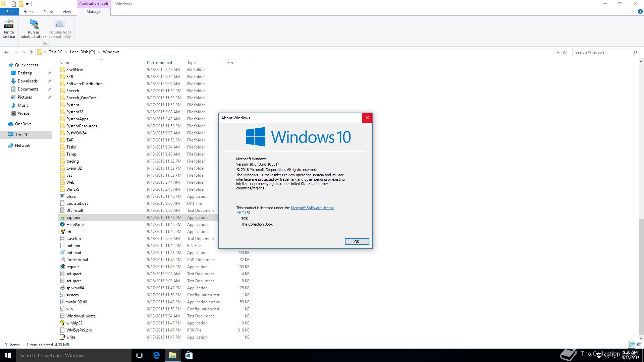Select the splwow64 printer icon
Viewport: 644px width, 362px height.
[62, 288]
